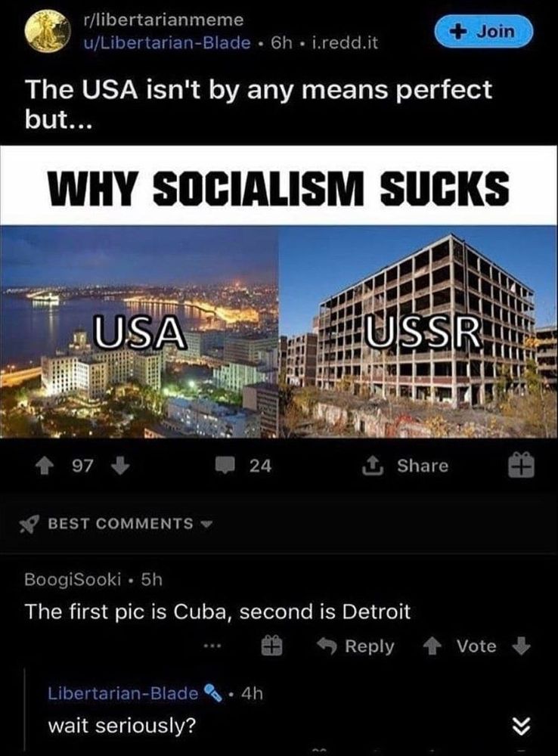Upvote the post with 97 points

(x=45, y=466)
